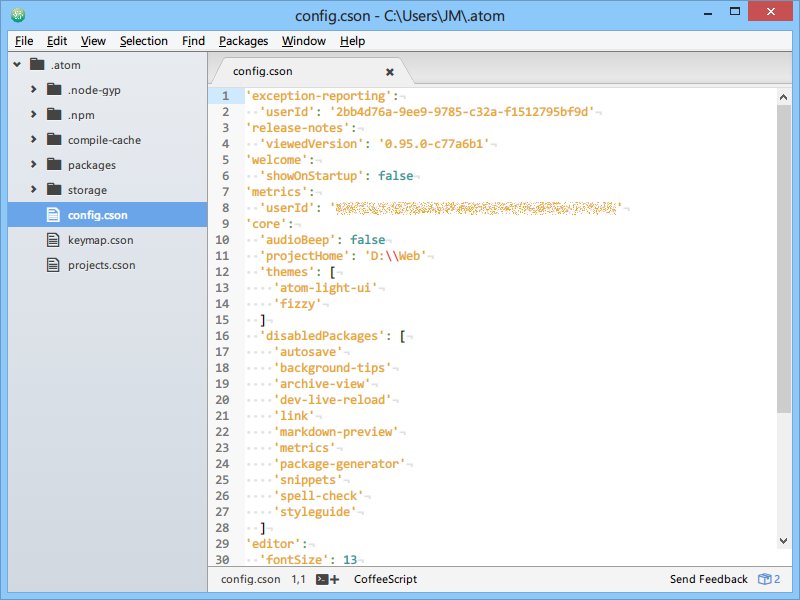Click the compile-cache folder icon
This screenshot has height=600, width=800.
pyautogui.click(x=54, y=139)
